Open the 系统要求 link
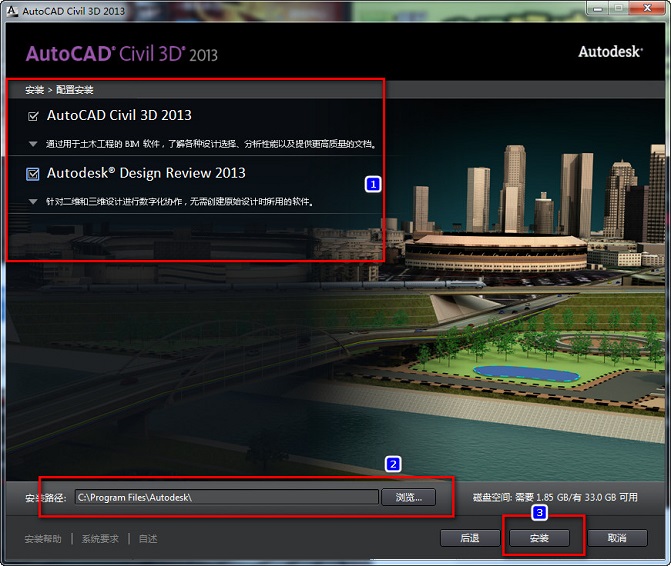This screenshot has width=671, height=566. [x=100, y=539]
